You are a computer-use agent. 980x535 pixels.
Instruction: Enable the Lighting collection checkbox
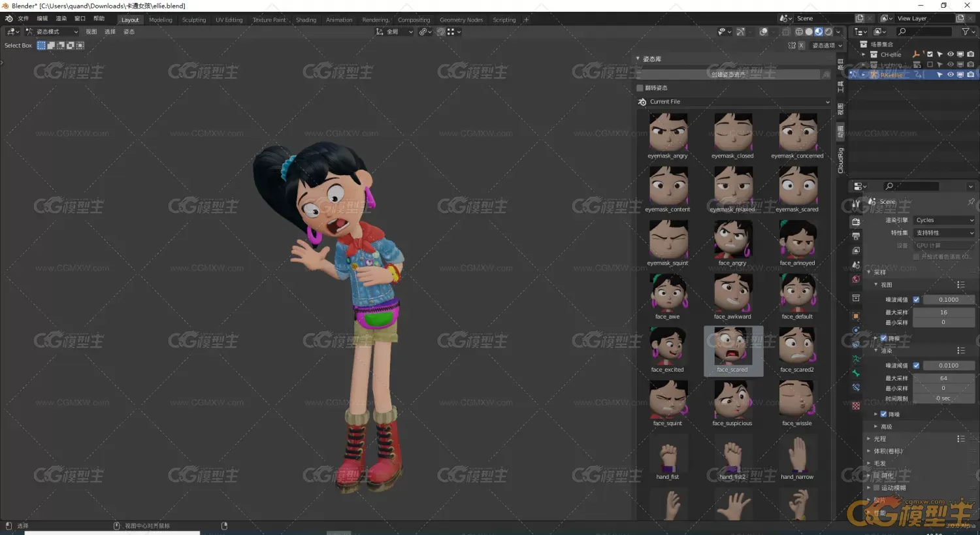coord(930,65)
